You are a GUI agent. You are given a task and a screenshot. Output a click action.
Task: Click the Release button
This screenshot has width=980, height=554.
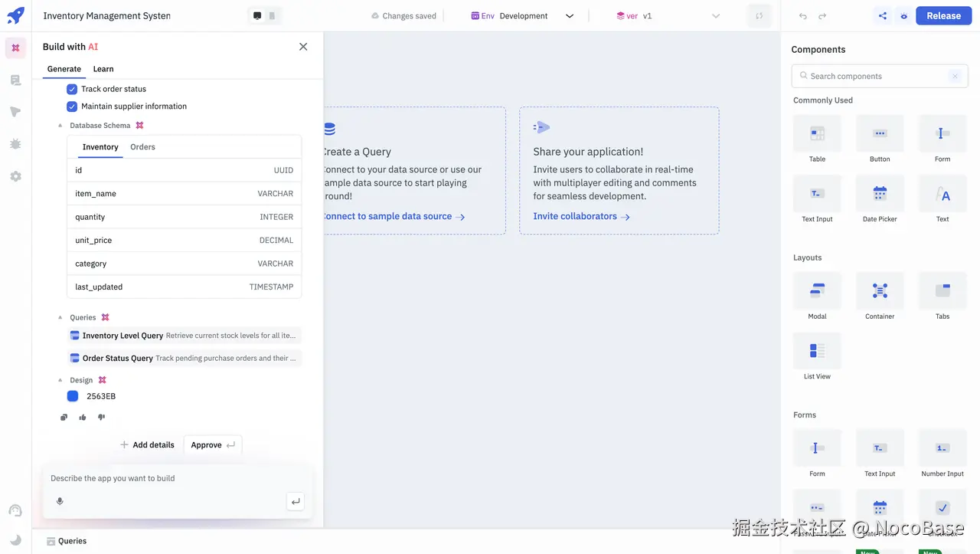tap(943, 16)
